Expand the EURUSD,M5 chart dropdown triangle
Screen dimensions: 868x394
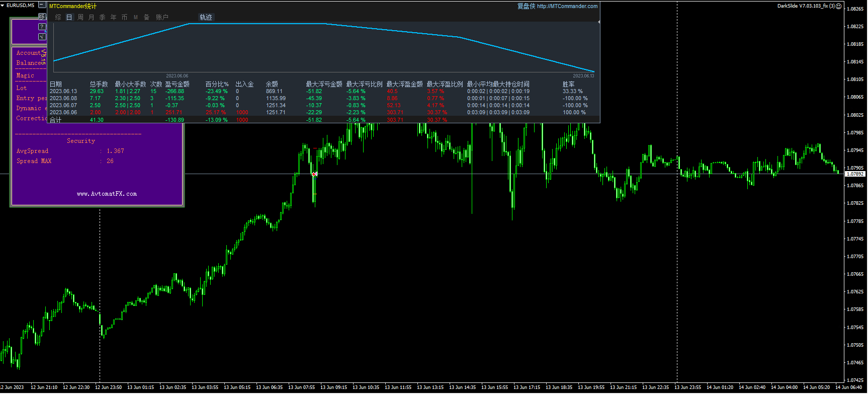3,5
